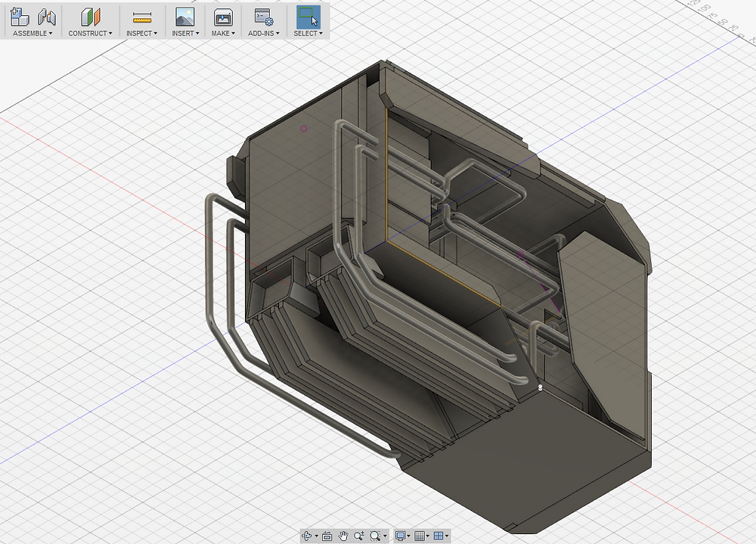Viewport: 756px width, 544px height.
Task: Click the Joint tool icon
Action: pos(47,17)
